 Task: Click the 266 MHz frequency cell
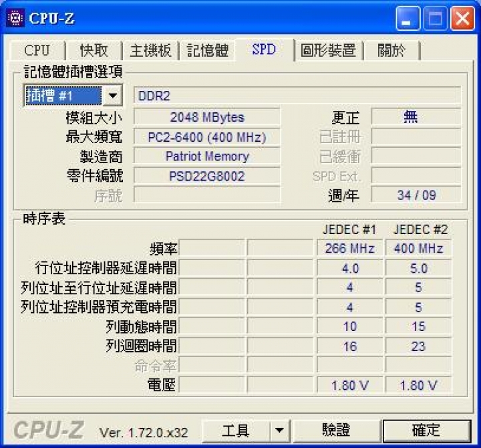click(x=349, y=249)
